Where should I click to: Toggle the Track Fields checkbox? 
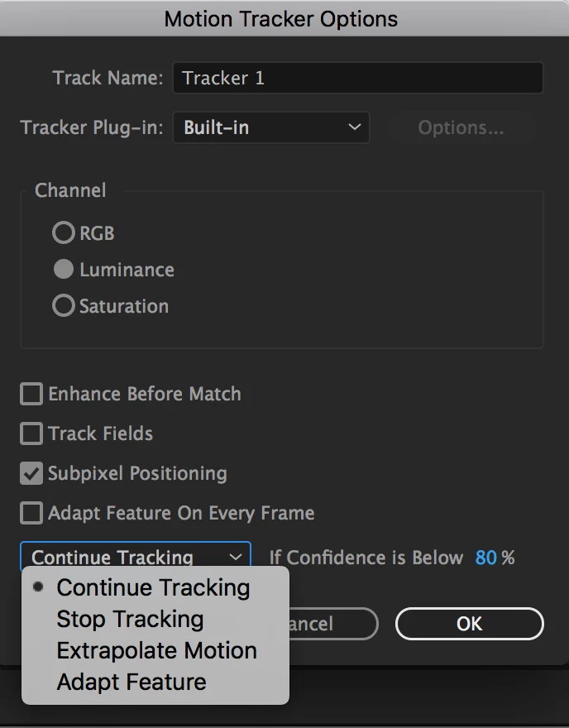[x=31, y=433]
